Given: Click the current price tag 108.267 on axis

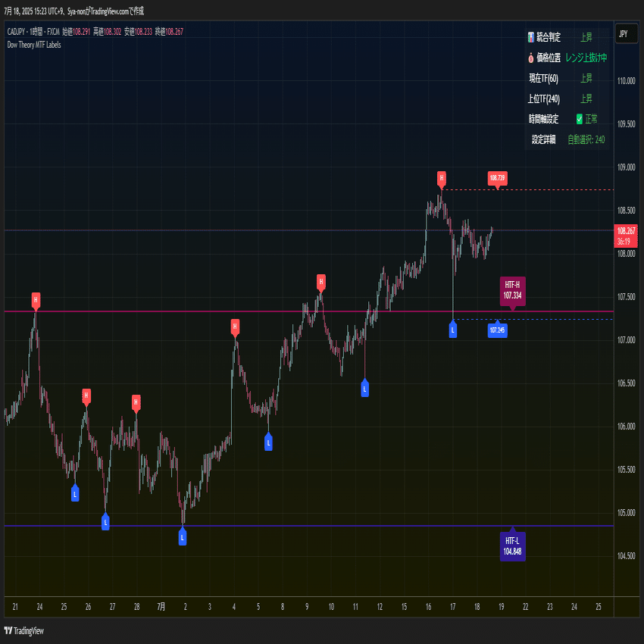Looking at the screenshot, I should click(x=626, y=236).
